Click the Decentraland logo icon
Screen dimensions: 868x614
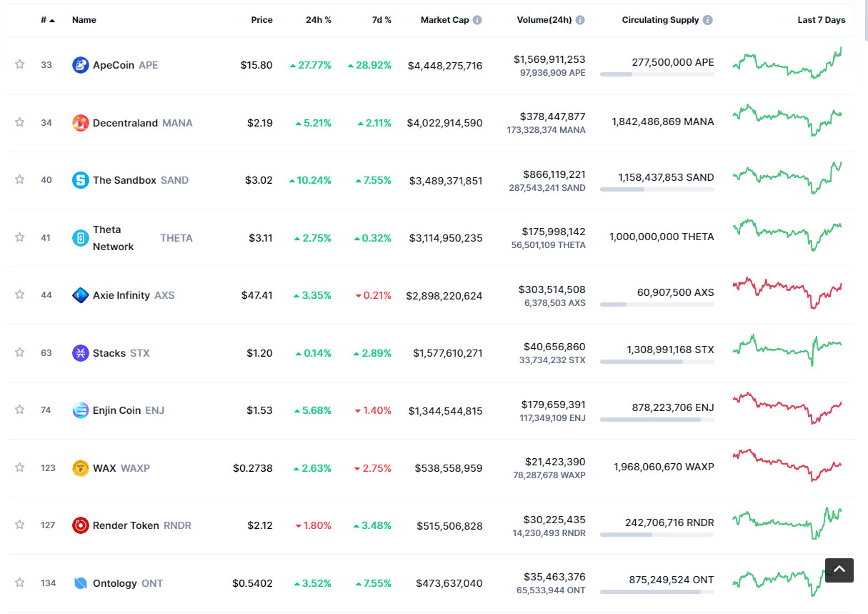81,123
